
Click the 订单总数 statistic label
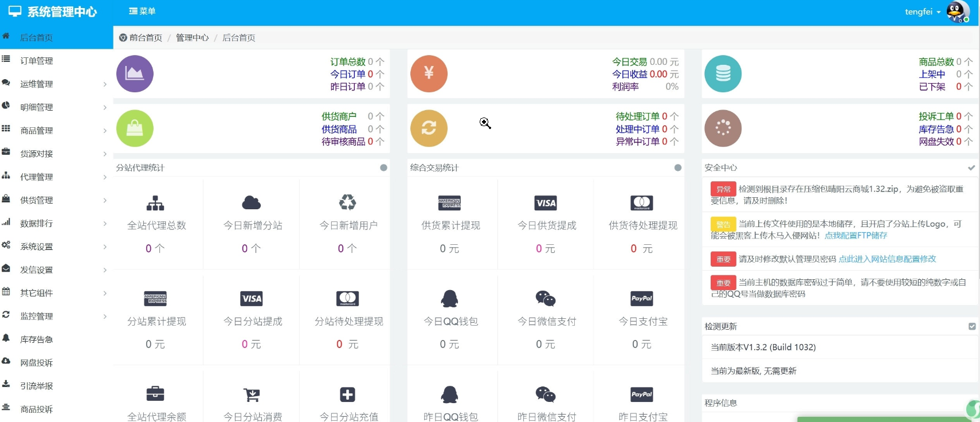pos(348,61)
